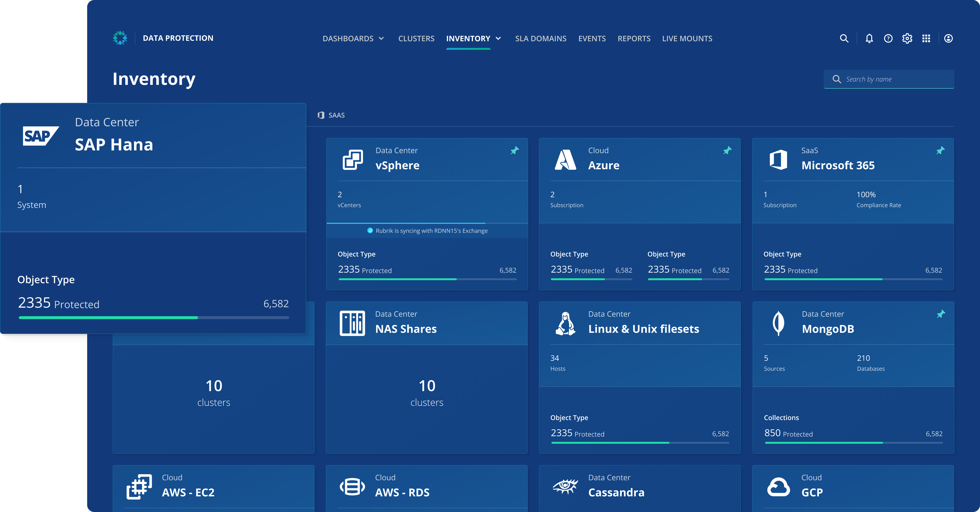Click "Rubrik is syncing with RDNN15's Exchange" text
The width and height of the screenshot is (980, 512).
(x=432, y=231)
